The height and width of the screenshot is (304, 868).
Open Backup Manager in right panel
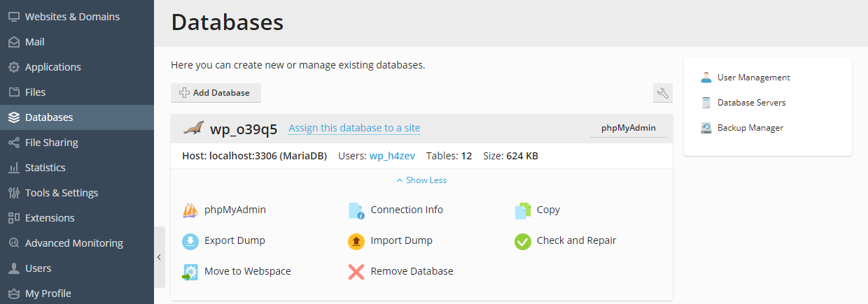tap(750, 128)
